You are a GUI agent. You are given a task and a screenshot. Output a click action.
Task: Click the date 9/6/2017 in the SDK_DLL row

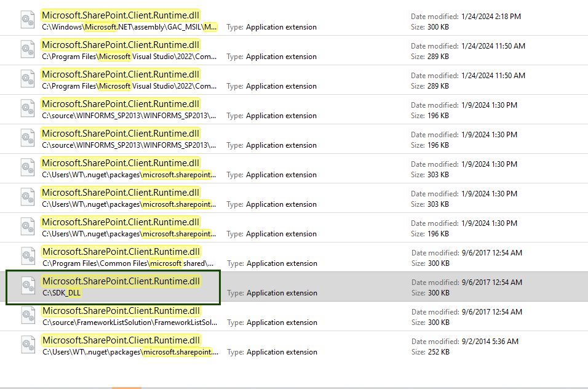coord(475,282)
